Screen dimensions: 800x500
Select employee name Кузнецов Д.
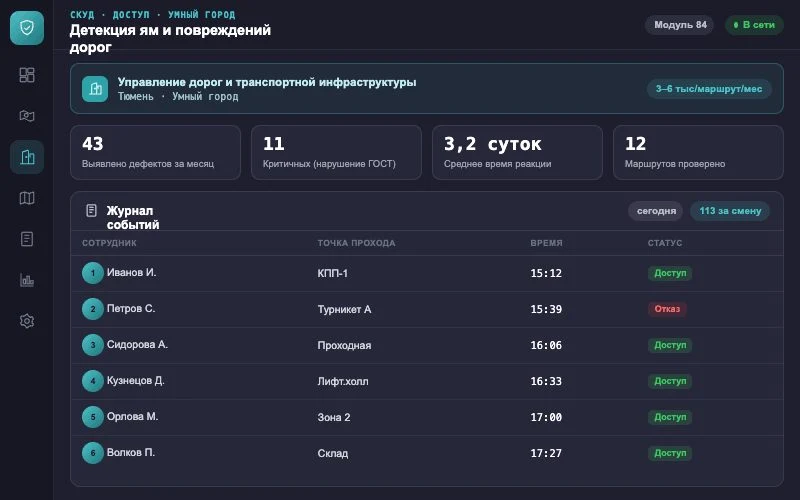(x=135, y=381)
